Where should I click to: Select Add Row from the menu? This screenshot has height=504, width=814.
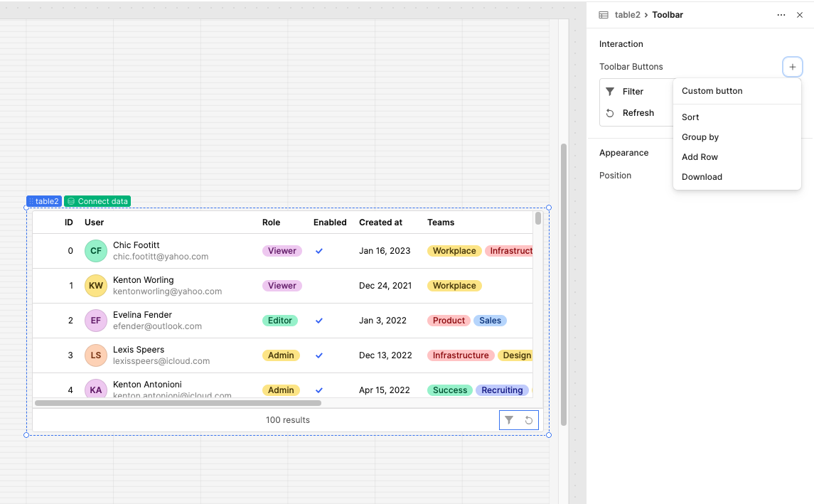pos(700,157)
